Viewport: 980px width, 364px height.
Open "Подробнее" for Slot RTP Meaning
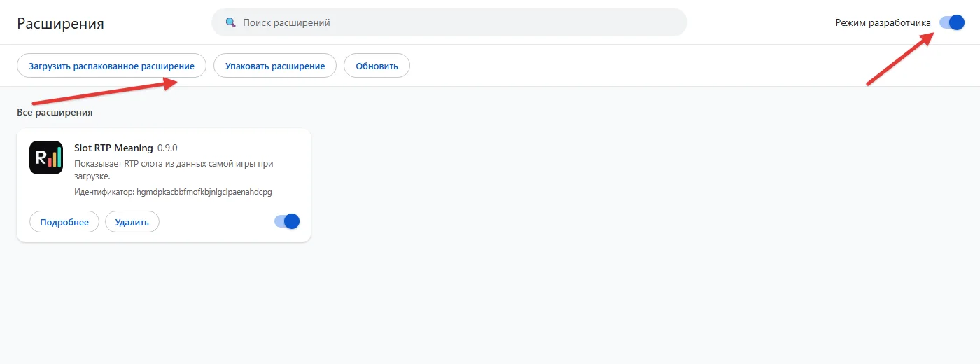coord(64,222)
